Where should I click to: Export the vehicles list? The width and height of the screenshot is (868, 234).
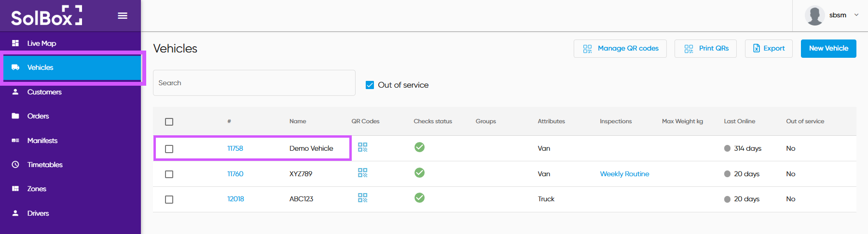click(768, 49)
